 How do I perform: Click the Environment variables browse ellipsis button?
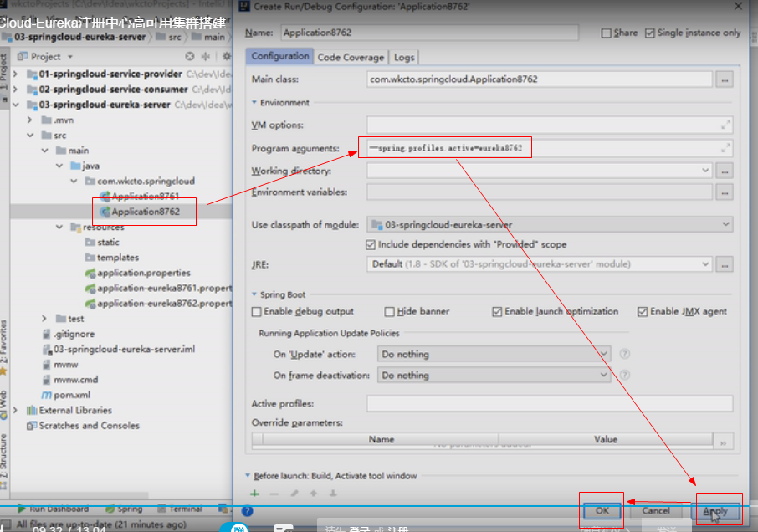(x=725, y=192)
